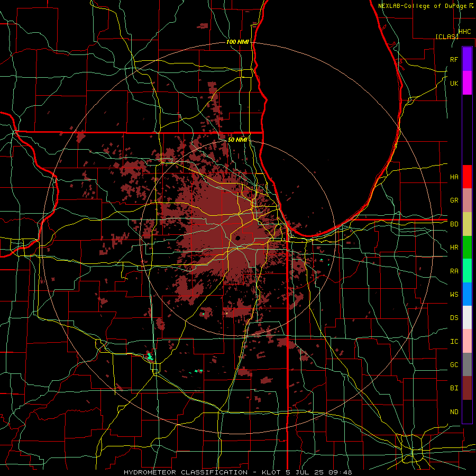Image resolution: width=476 pixels, height=476 pixels.
Task: Click the 100 NMI range ring label
Action: click(x=237, y=42)
